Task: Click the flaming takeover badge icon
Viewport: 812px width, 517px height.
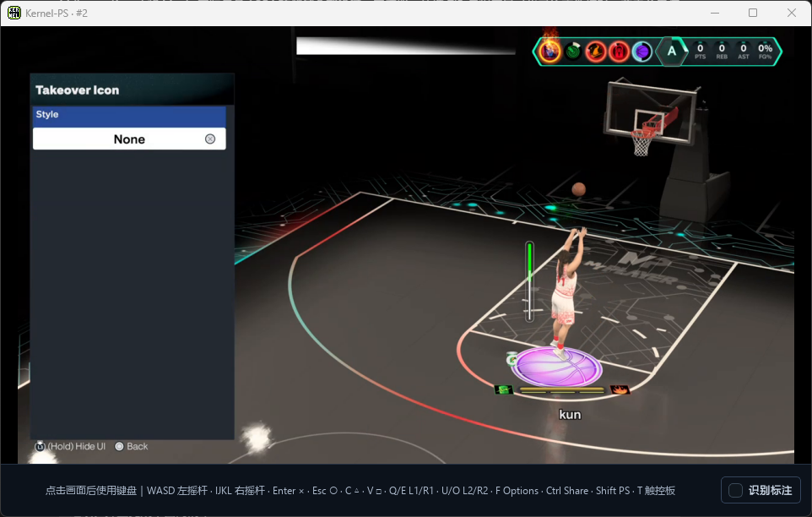Action: point(550,51)
